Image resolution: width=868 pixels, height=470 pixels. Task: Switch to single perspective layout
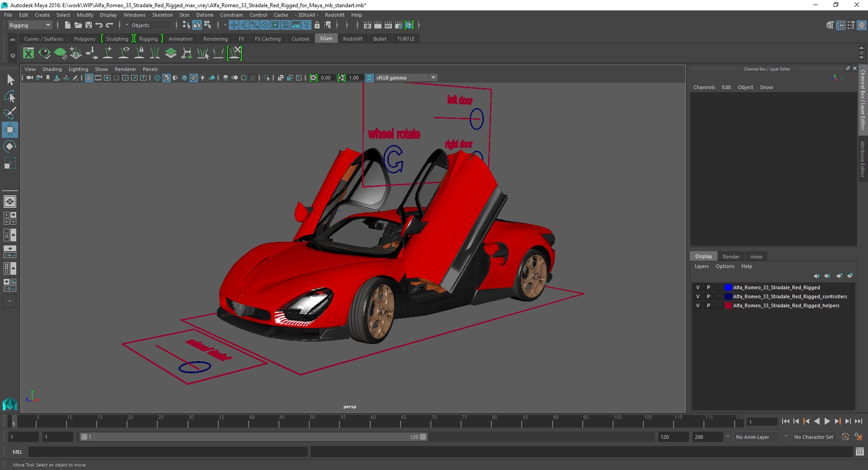(10, 202)
